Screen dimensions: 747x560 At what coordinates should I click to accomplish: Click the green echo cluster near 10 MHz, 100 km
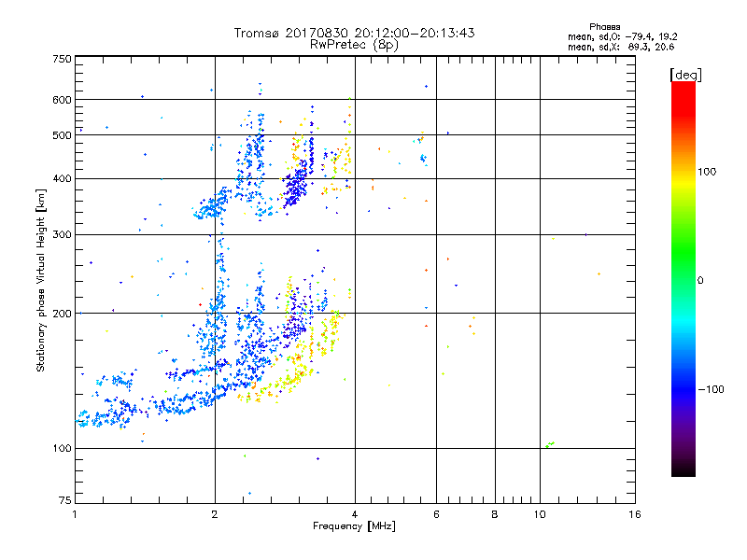[550, 445]
